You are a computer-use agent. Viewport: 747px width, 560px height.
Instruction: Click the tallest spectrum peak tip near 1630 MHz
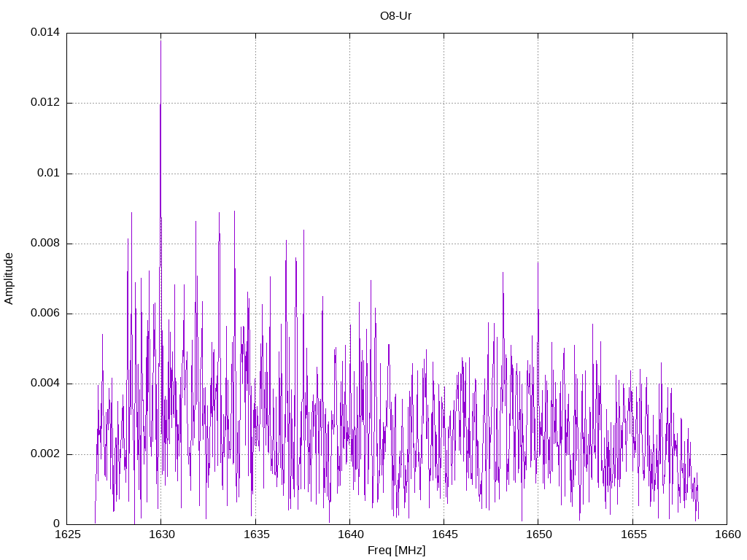click(160, 41)
